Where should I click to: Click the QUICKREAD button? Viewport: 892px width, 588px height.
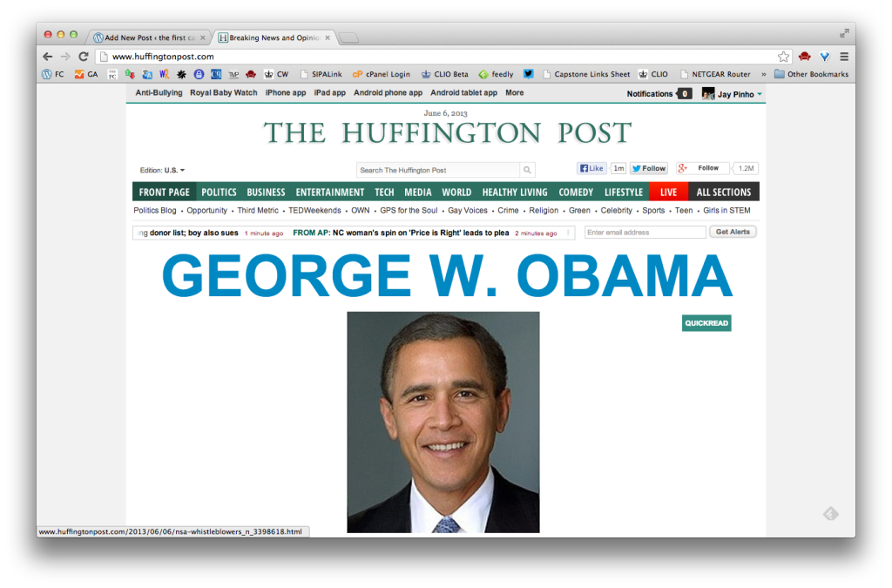coord(706,323)
